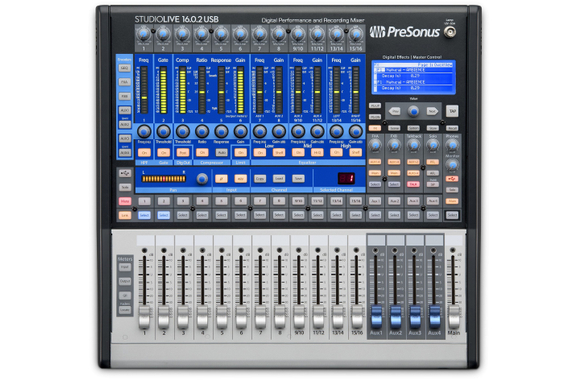This screenshot has width=576, height=380.
Task: Click the phase invert button in Input section
Action: [x=221, y=179]
